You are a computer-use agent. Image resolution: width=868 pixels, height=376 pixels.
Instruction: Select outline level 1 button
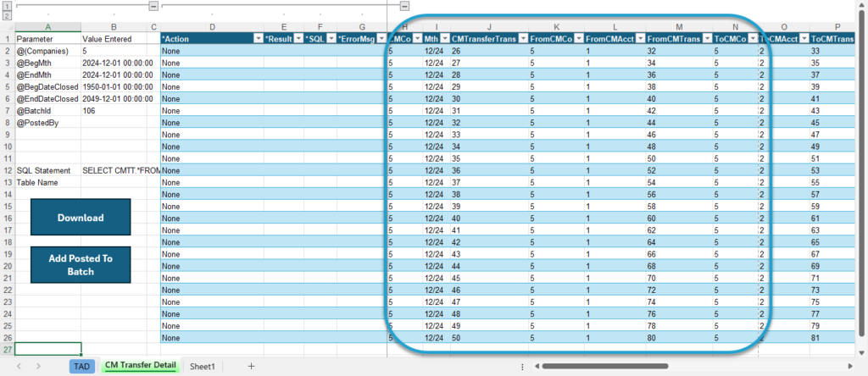tap(7, 6)
